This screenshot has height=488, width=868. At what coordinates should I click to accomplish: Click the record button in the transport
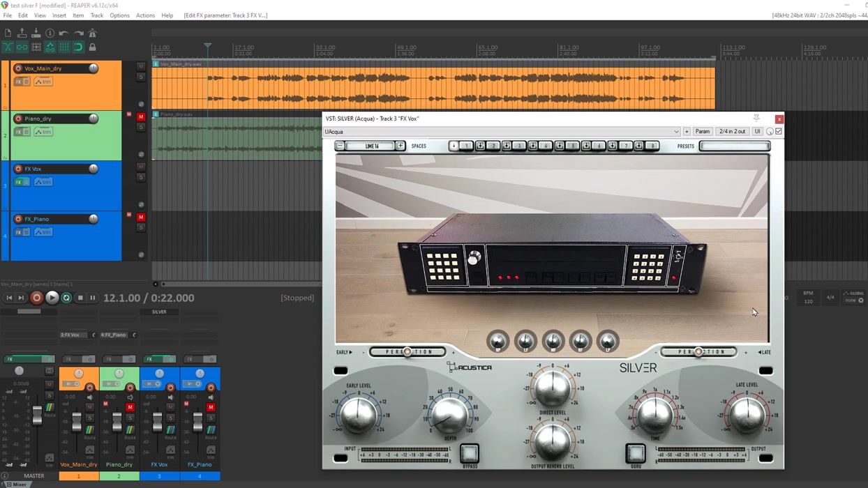[36, 298]
